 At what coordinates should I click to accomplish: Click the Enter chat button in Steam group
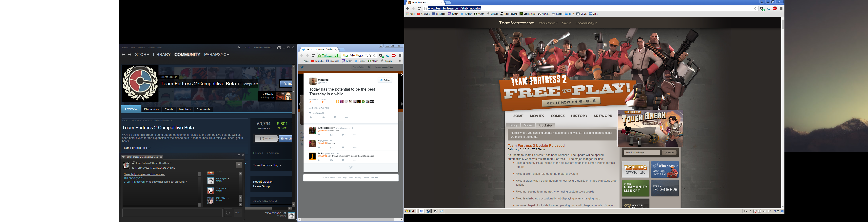coord(286,139)
